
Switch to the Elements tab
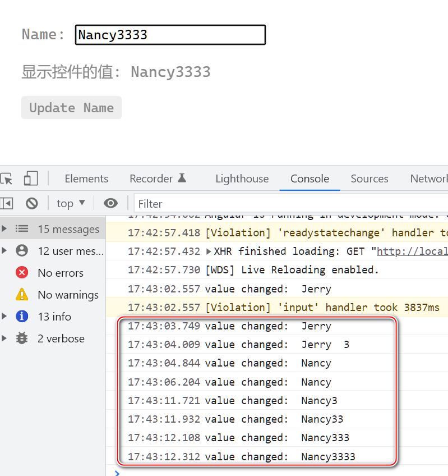point(86,178)
